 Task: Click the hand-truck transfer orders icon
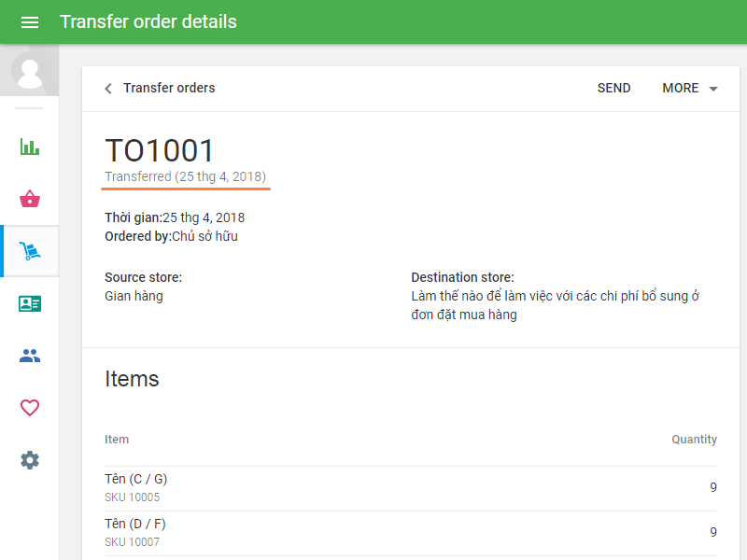click(x=29, y=251)
